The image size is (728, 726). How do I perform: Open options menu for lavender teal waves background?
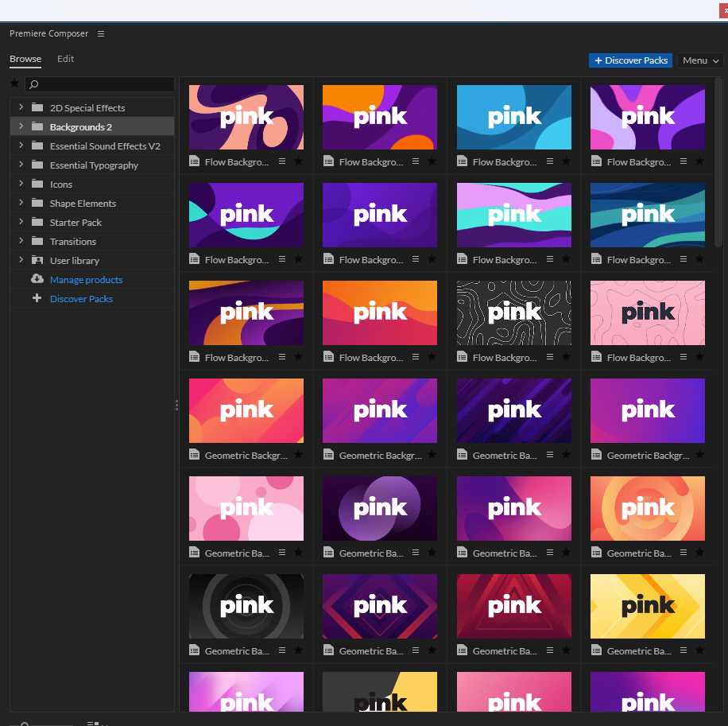tap(550, 258)
